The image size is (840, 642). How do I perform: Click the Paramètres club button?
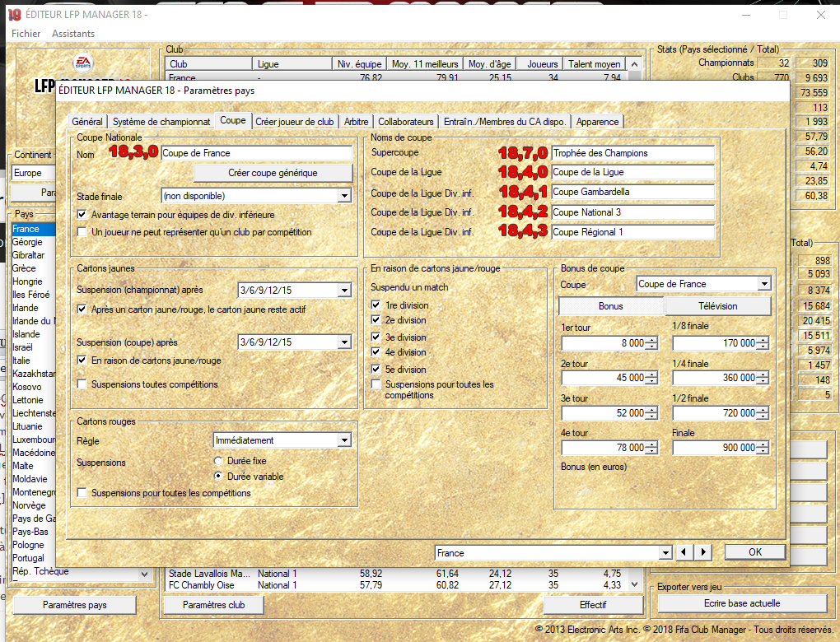coord(214,605)
